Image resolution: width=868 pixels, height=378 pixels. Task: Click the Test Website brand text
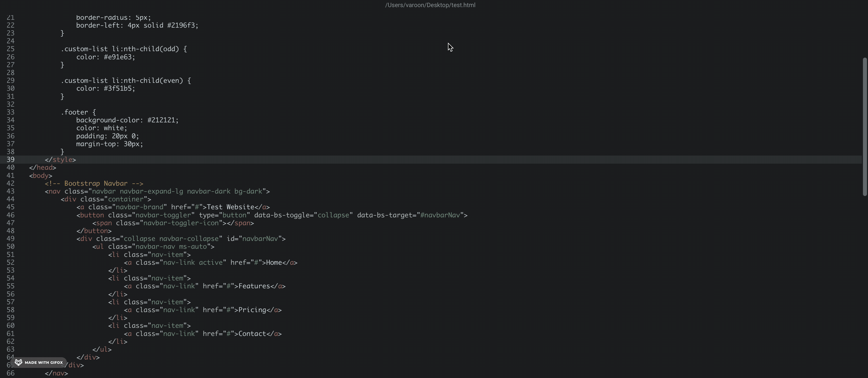(230, 207)
